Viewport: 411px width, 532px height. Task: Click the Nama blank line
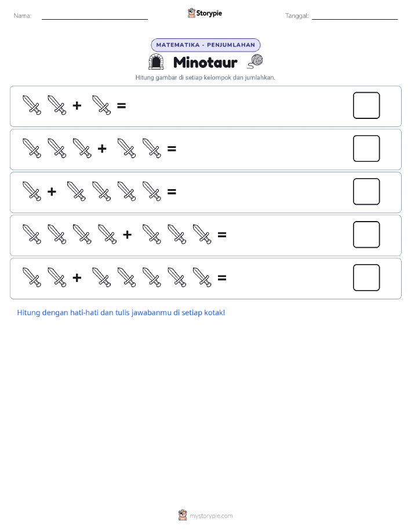click(94, 19)
